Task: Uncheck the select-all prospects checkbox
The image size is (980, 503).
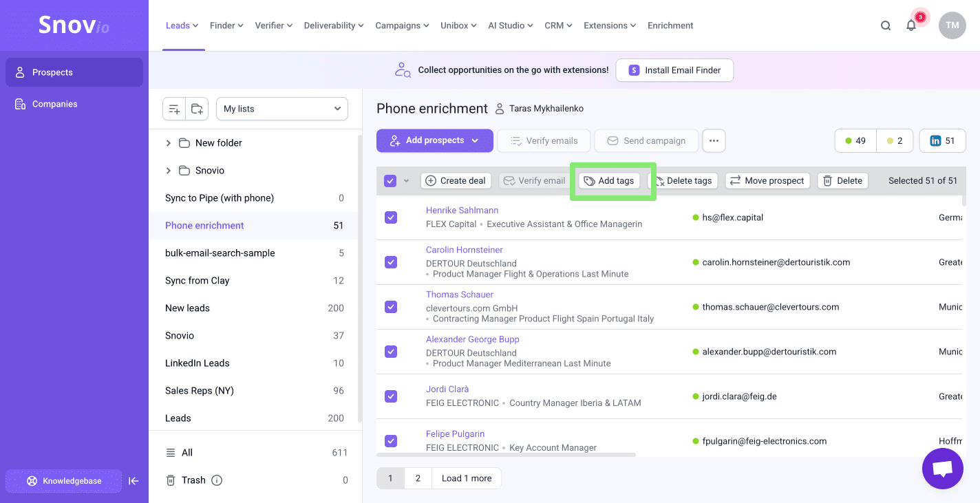Action: pos(390,181)
